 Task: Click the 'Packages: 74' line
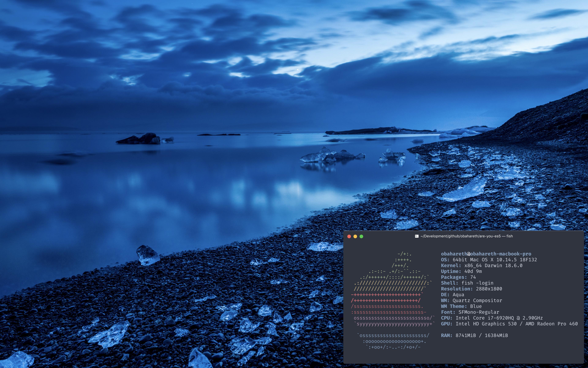tap(458, 277)
